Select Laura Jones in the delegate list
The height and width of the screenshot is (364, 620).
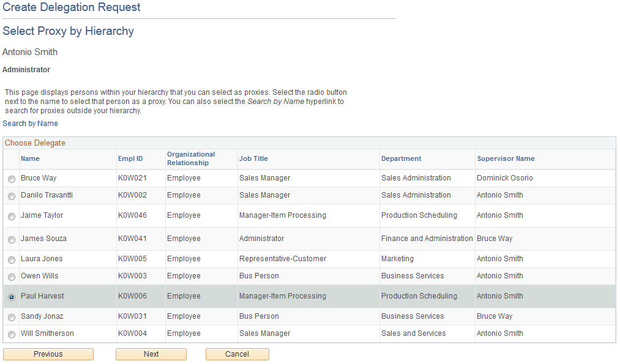pyautogui.click(x=11, y=258)
